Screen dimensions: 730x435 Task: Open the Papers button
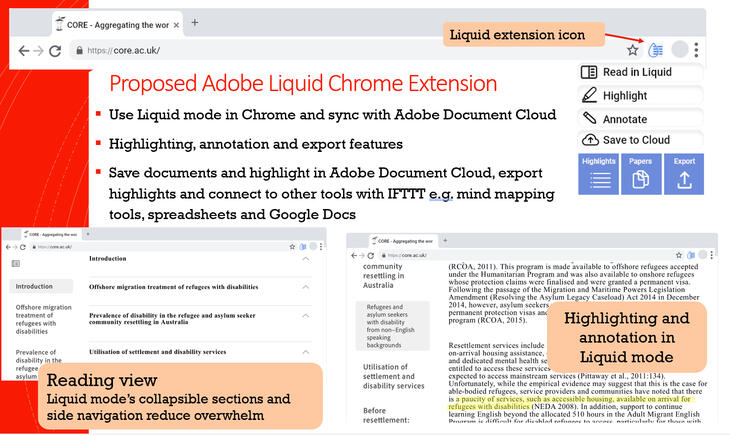pyautogui.click(x=641, y=174)
